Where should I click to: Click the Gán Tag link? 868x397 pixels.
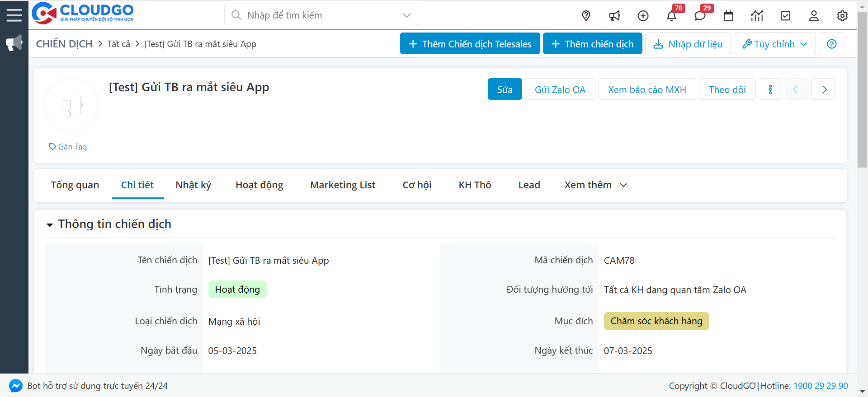tap(68, 147)
